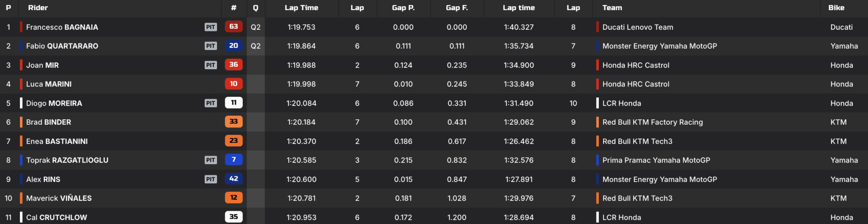Click the PIT badge beside Alex Rins
This screenshot has width=868, height=224.
coord(211,179)
